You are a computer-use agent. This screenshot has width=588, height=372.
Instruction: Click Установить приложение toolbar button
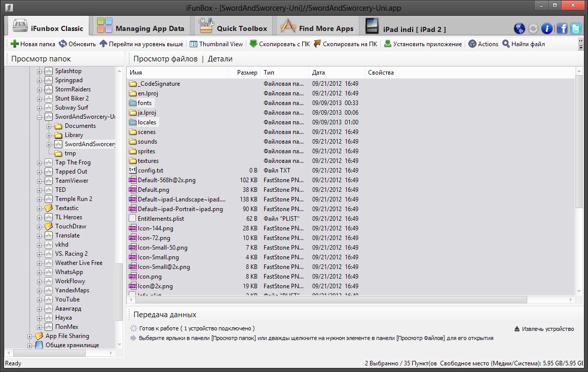coord(423,44)
